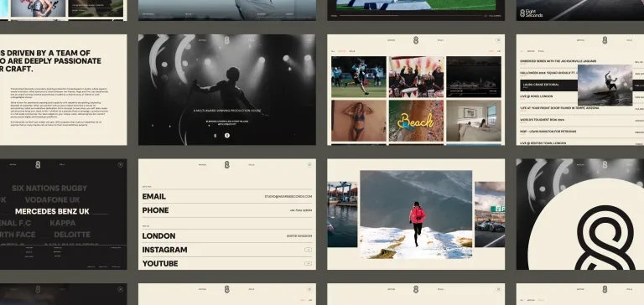Open the round menu icon on the bottom row's third screen

click(498, 289)
